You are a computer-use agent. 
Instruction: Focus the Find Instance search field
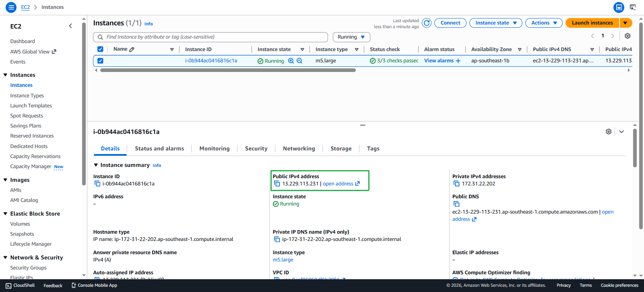(x=211, y=37)
